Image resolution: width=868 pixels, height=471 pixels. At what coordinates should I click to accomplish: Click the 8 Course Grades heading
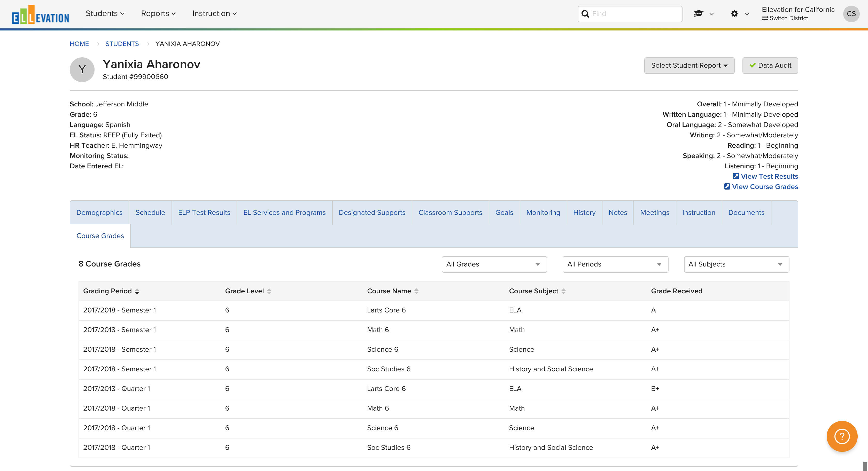[x=110, y=264]
